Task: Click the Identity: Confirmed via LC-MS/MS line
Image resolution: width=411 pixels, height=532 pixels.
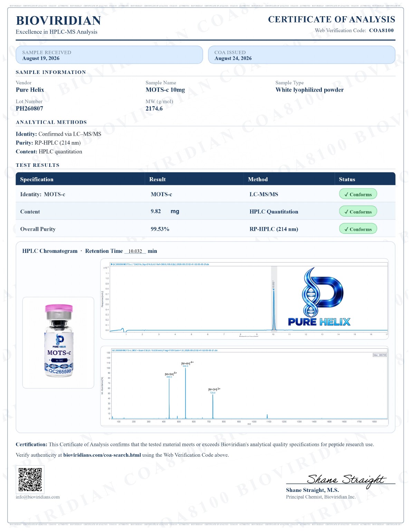Action: point(59,135)
